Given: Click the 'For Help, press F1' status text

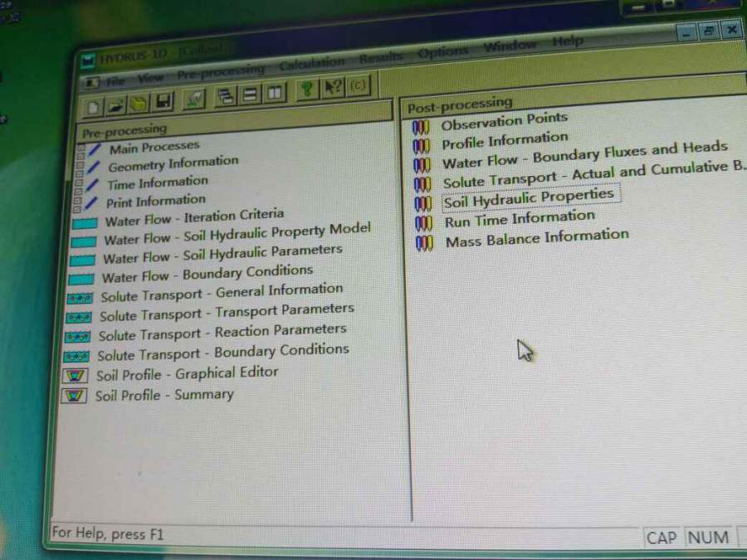Looking at the screenshot, I should tap(108, 533).
